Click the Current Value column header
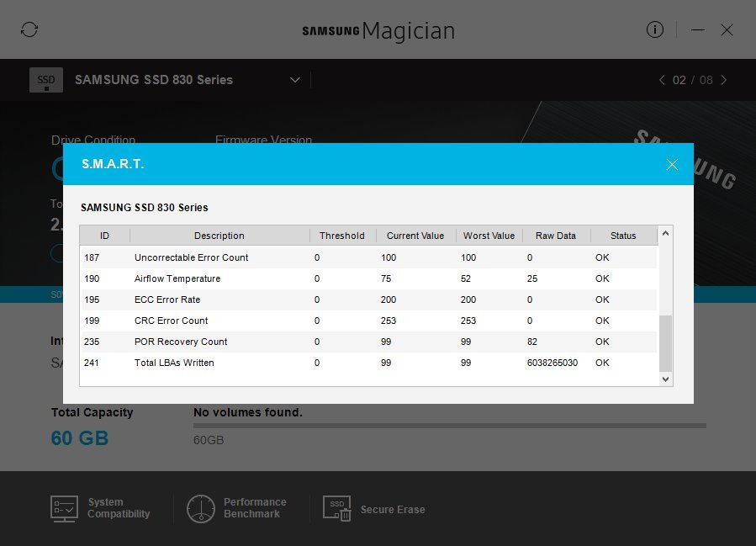Screen dimensions: 756x546 point(415,236)
